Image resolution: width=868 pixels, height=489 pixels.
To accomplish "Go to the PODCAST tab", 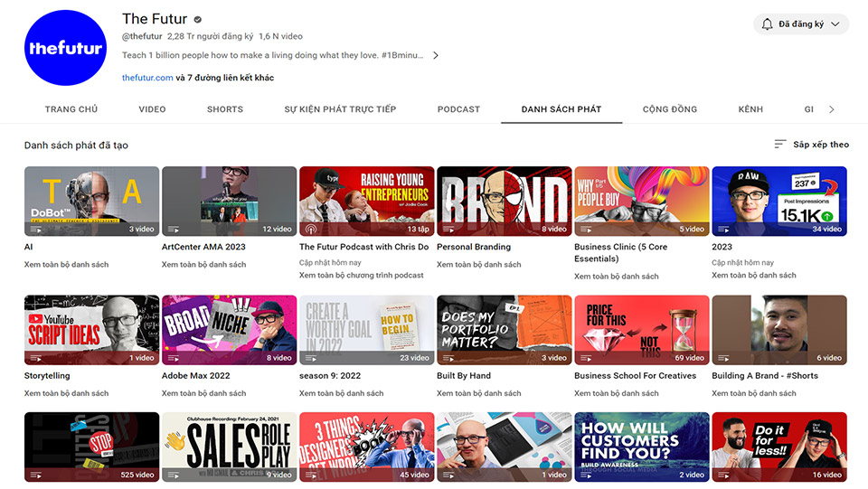I will [458, 109].
